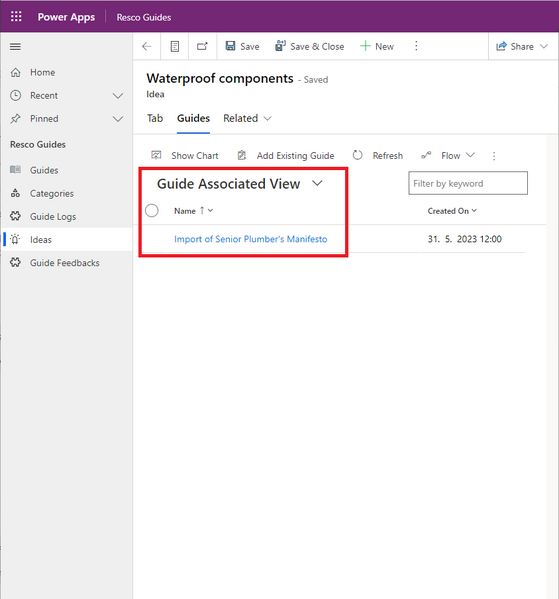559x599 pixels.
Task: Expand the Pinned section chevron
Action: (118, 119)
